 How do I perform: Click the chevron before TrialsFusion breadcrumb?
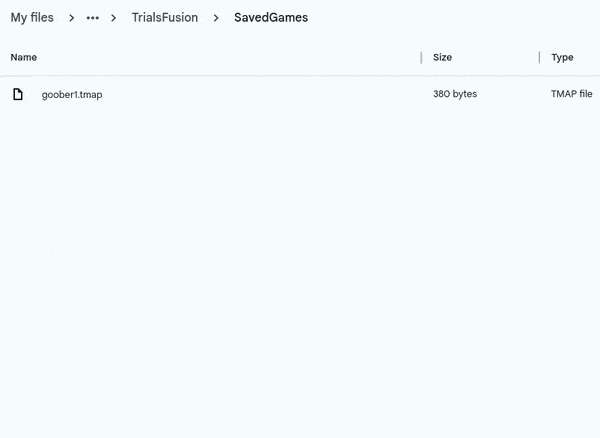tap(114, 18)
